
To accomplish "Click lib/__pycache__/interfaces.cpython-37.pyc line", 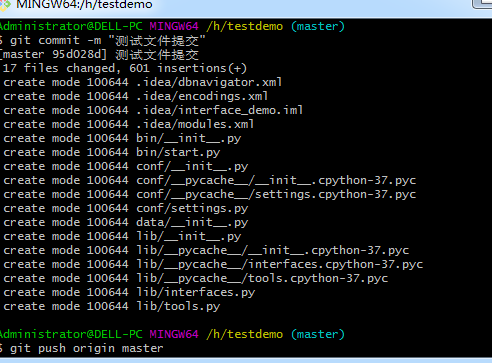I will click(213, 265).
